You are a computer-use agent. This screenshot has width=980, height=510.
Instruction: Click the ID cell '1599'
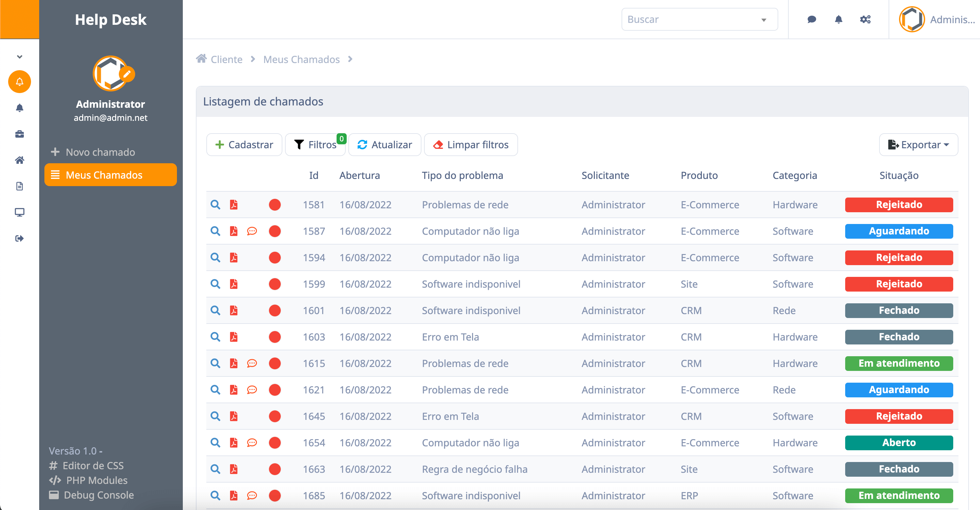[314, 284]
